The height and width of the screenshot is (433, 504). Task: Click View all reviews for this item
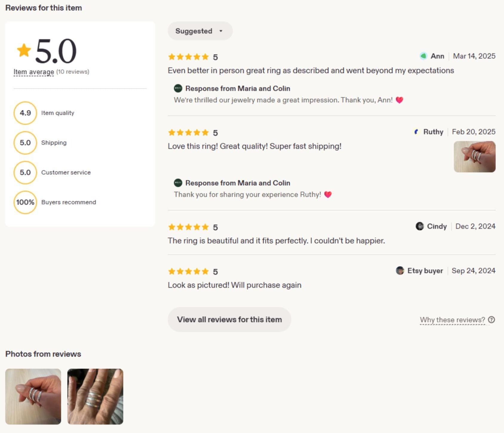[229, 320]
